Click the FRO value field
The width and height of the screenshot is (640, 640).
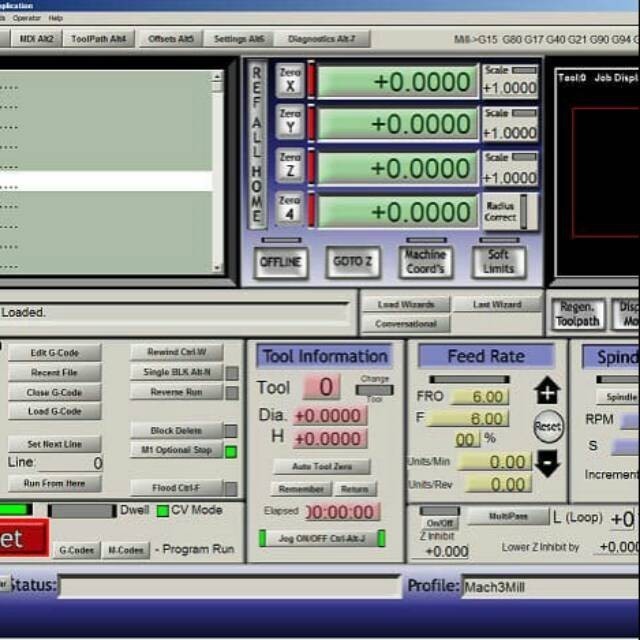coord(480,396)
